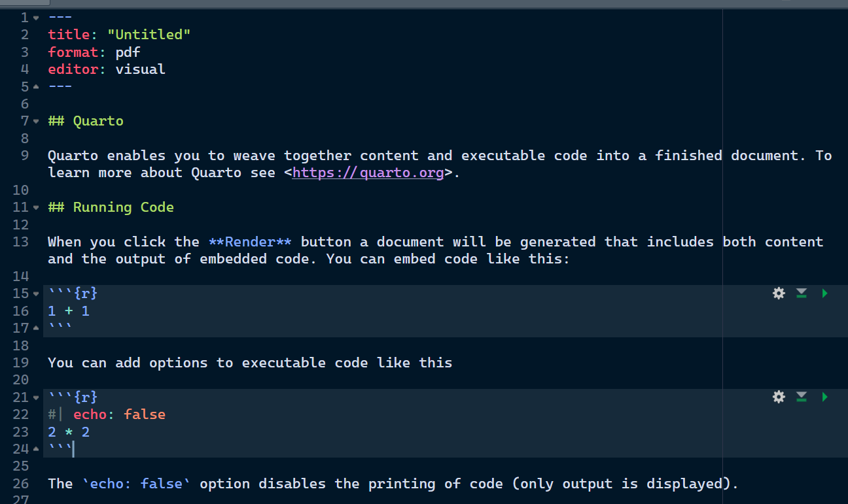The height and width of the screenshot is (504, 848).
Task: Run all chunks above the "2 * 2" chunk
Action: point(802,397)
